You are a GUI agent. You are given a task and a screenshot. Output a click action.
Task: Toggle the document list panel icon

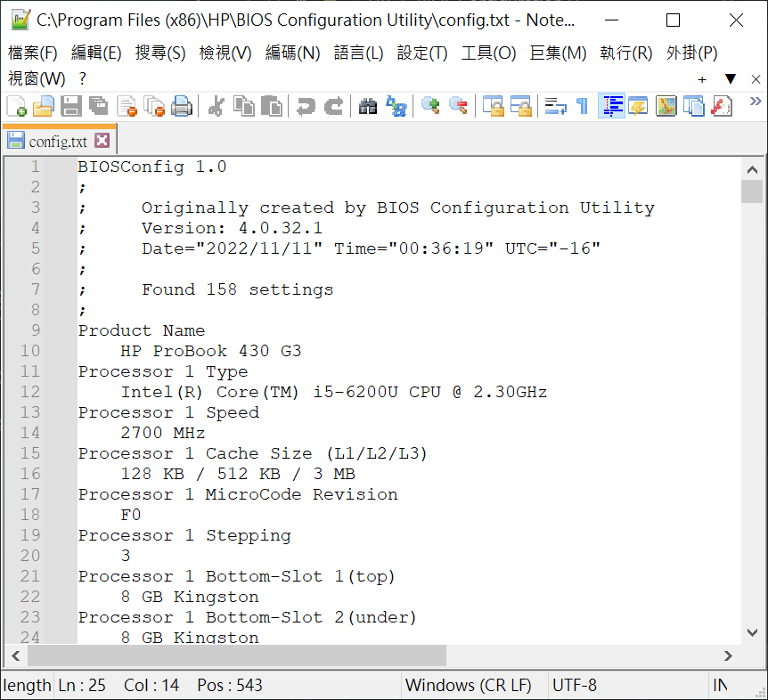pos(693,106)
